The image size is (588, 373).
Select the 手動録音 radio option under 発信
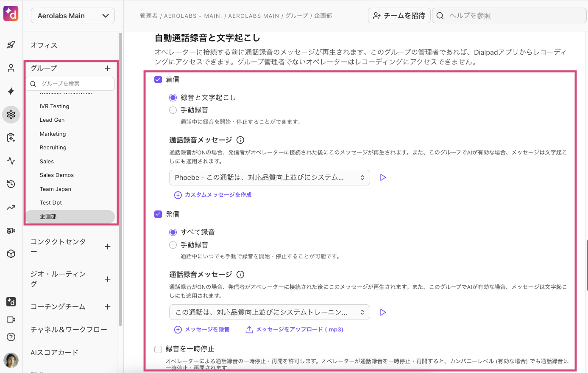[x=173, y=244]
